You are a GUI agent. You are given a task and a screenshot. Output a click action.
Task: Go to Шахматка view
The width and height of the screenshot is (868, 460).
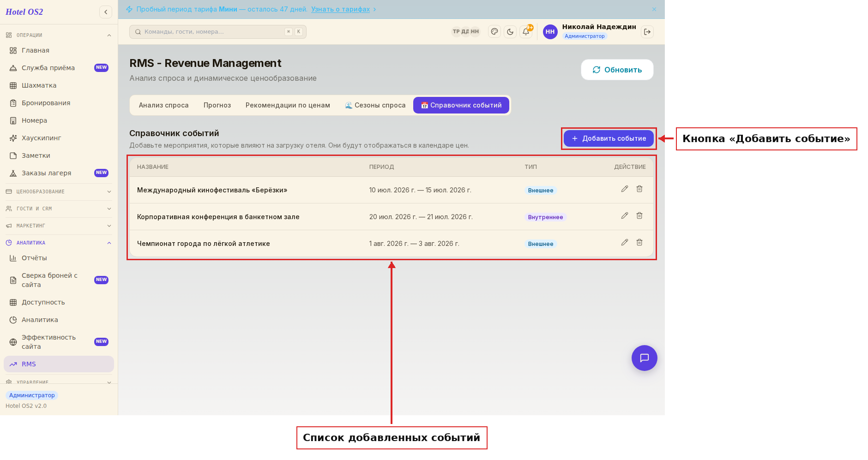point(59,85)
